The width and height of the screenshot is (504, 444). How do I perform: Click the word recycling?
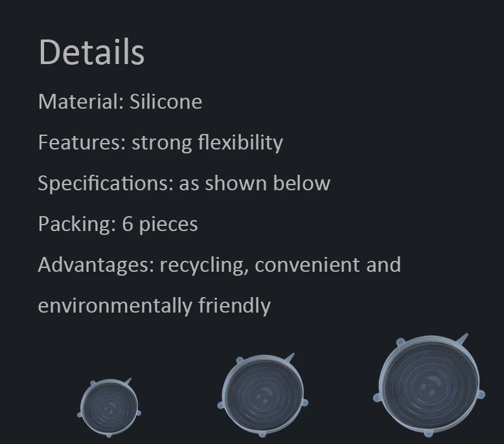click(x=204, y=266)
